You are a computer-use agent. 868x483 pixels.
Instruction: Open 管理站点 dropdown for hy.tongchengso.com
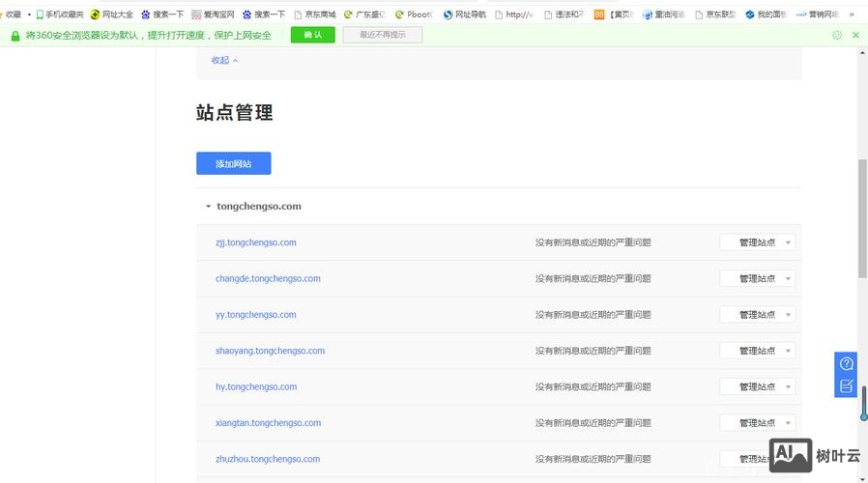tap(757, 386)
